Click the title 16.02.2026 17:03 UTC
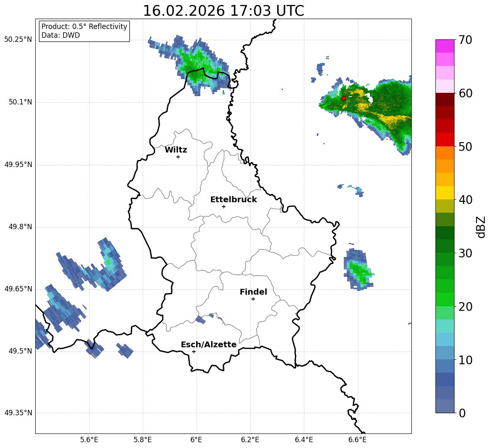The width and height of the screenshot is (491, 448). [224, 11]
